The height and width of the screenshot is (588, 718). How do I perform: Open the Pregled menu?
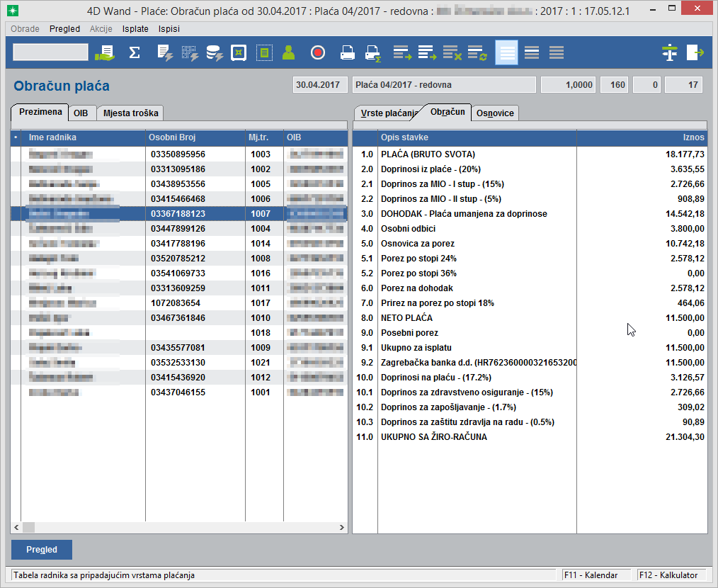coord(64,29)
